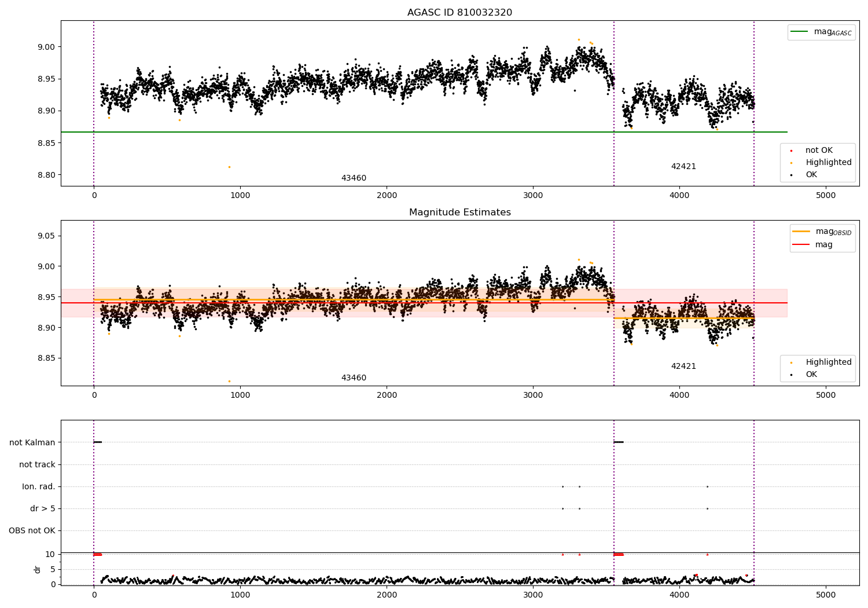Image resolution: width=868 pixels, height=608 pixels.
Task: Click the 10 tick on the dr axis
Action: pos(50,554)
